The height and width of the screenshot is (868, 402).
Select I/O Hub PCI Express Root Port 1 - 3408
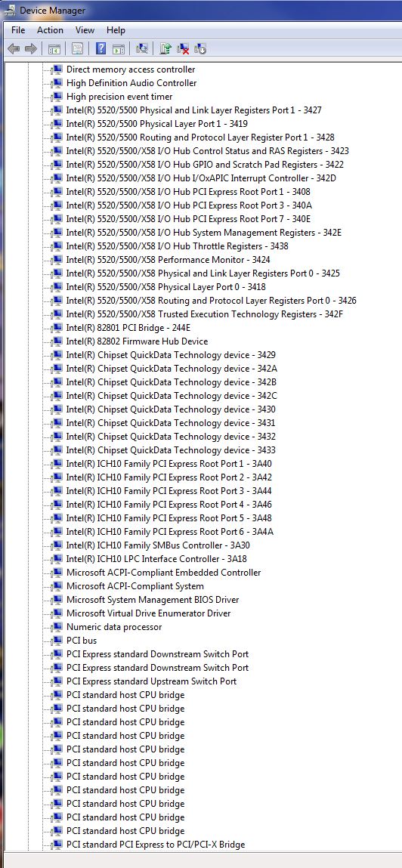click(x=188, y=192)
